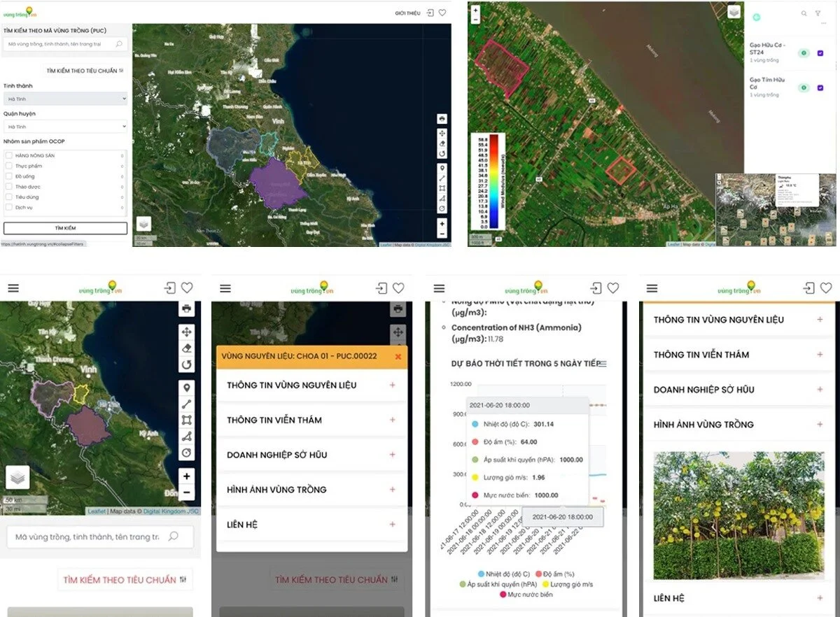This screenshot has width=840, height=617.
Task: Click eraser tool on first mobile map screen
Action: [x=186, y=348]
